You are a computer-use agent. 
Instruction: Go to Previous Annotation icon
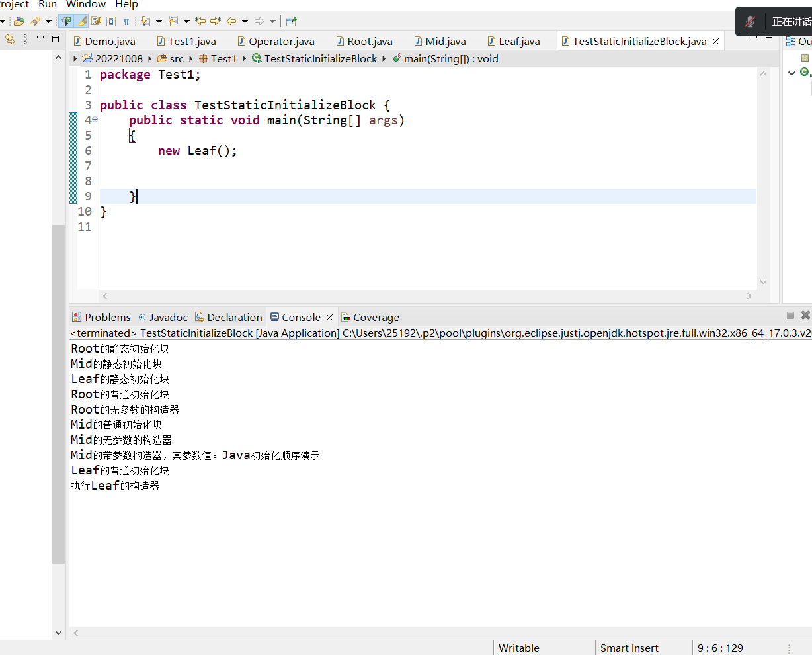click(173, 21)
